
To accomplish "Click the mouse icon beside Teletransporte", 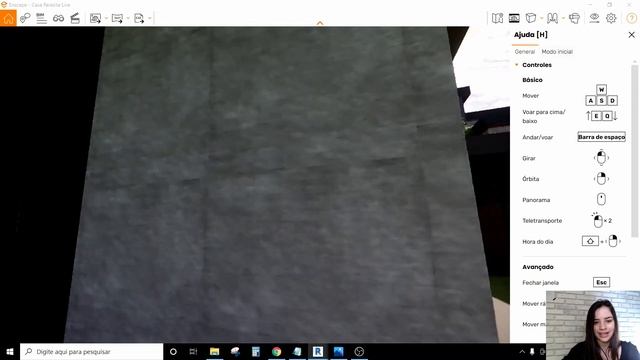I will 598,220.
